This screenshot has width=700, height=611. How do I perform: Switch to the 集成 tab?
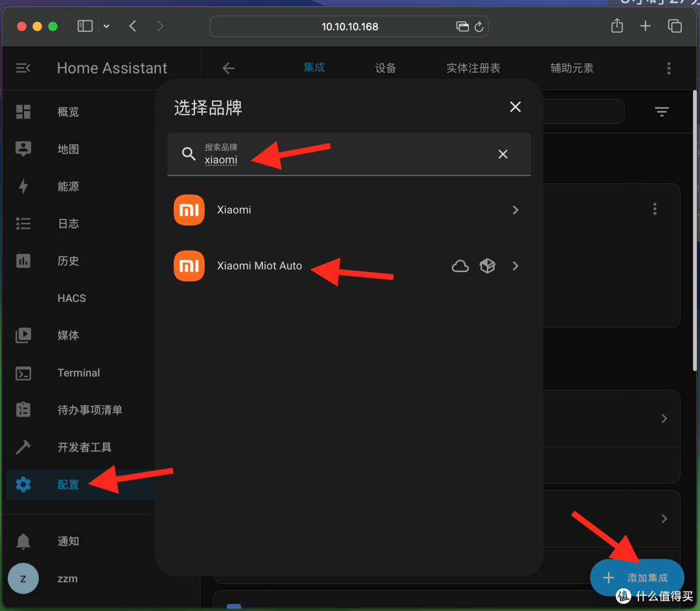tap(314, 68)
